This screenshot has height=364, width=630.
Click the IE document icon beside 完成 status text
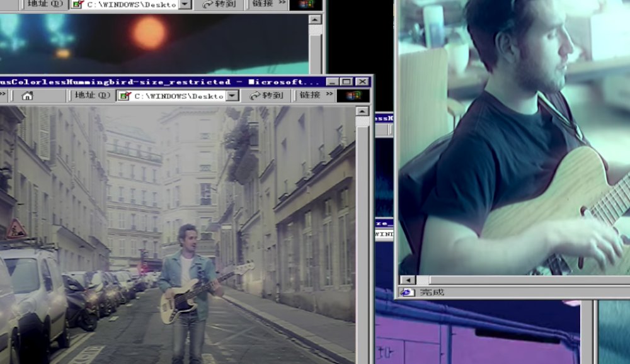pyautogui.click(x=406, y=292)
